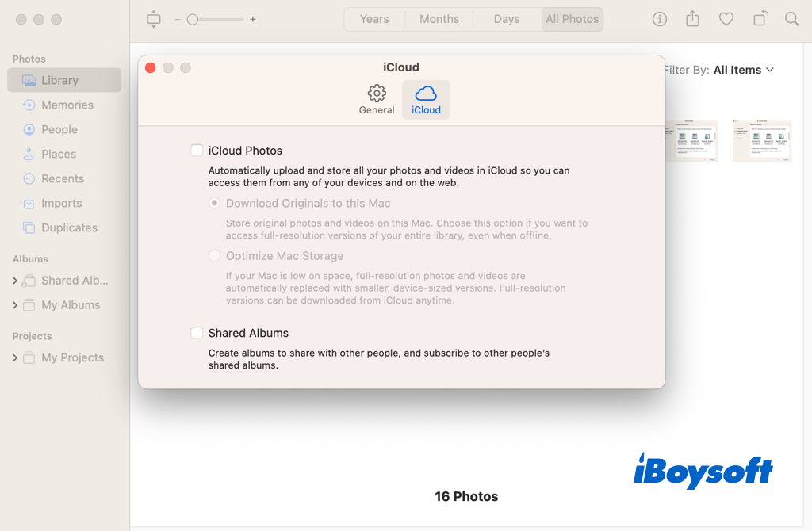Enable the Shared Albums checkbox
This screenshot has height=531, width=812.
pos(197,333)
